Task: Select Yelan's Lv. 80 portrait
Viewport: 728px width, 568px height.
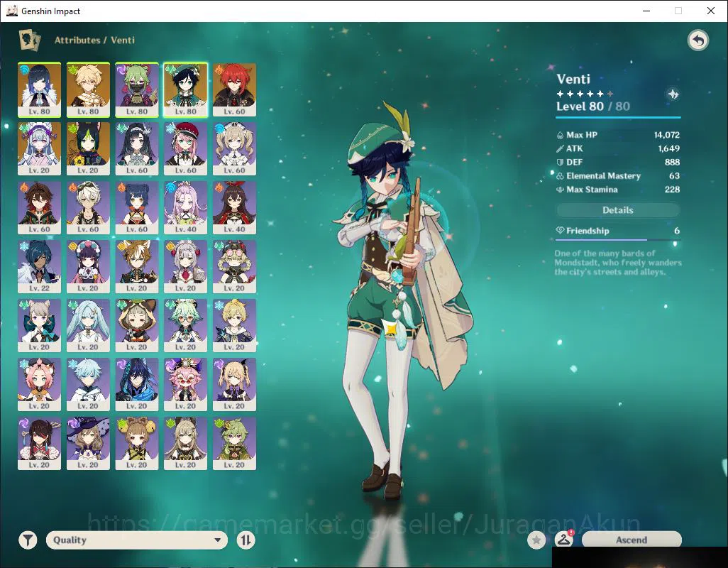Action: click(x=40, y=89)
